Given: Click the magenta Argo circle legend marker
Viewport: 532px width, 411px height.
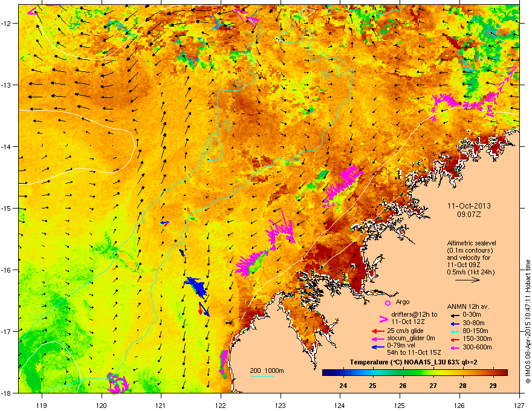Looking at the screenshot, I should point(388,303).
